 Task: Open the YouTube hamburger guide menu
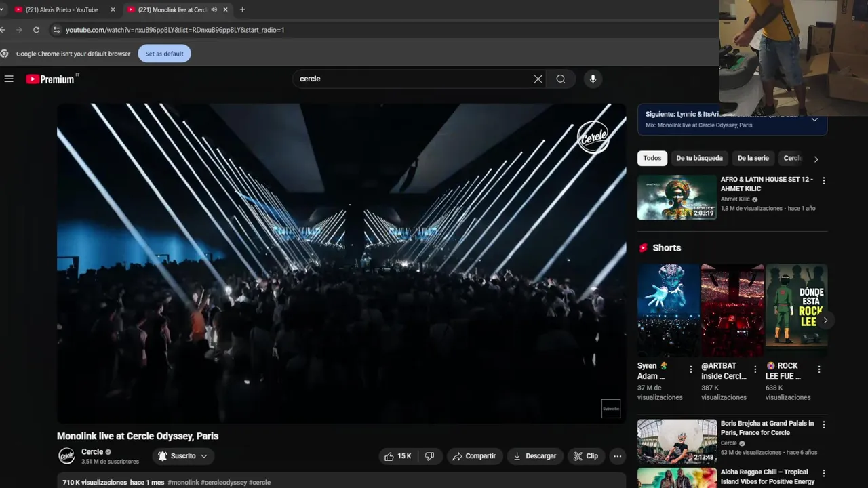pyautogui.click(x=9, y=79)
